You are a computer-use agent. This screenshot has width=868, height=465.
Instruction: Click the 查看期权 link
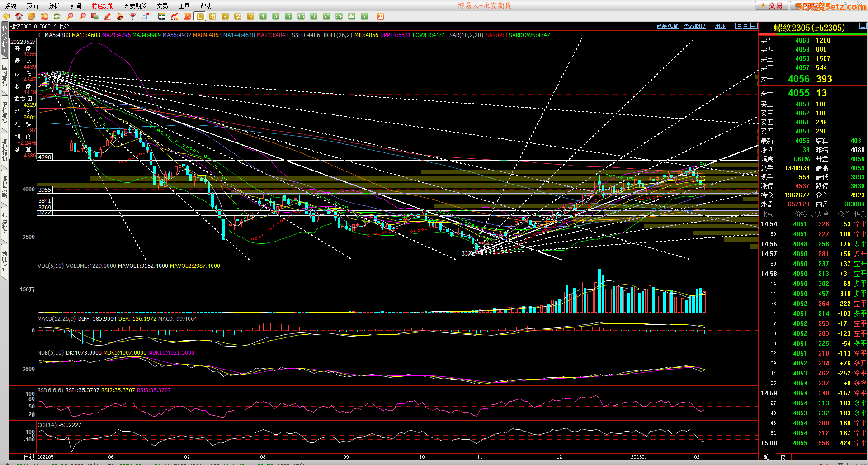tap(694, 26)
